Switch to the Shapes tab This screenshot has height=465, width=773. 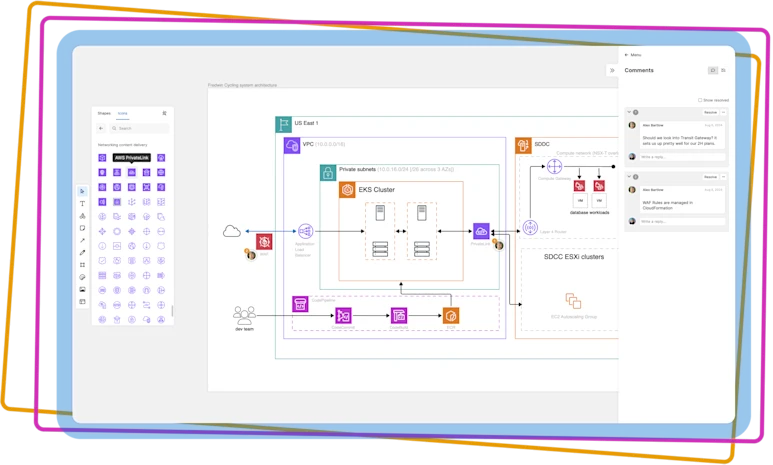(104, 113)
